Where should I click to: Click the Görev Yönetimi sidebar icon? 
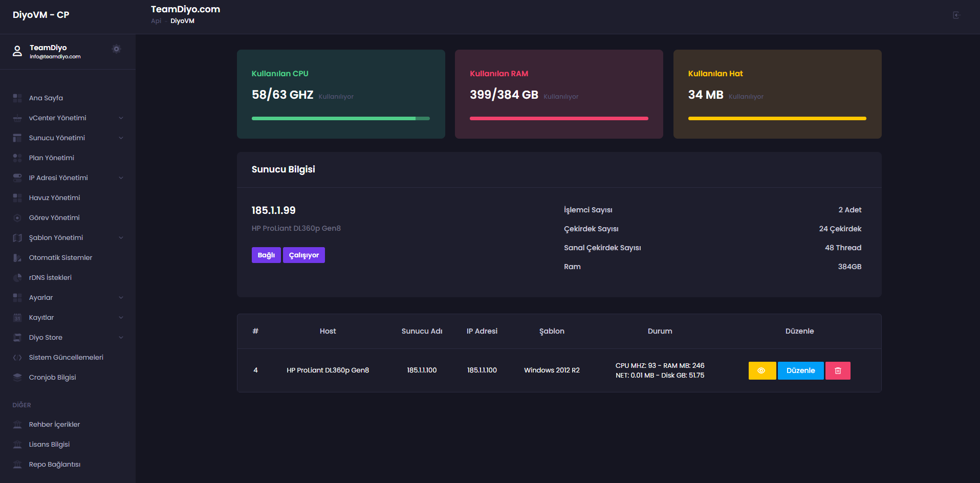coord(17,217)
